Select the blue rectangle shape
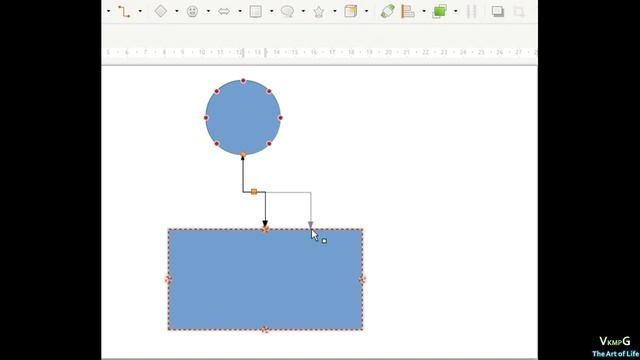This screenshot has width=640, height=360. (265, 280)
